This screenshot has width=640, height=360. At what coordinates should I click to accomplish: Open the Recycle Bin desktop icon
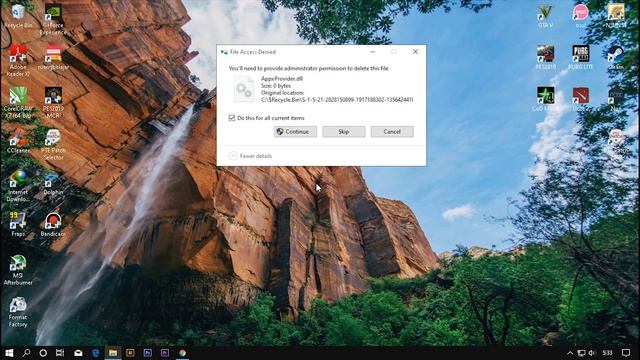[x=18, y=16]
